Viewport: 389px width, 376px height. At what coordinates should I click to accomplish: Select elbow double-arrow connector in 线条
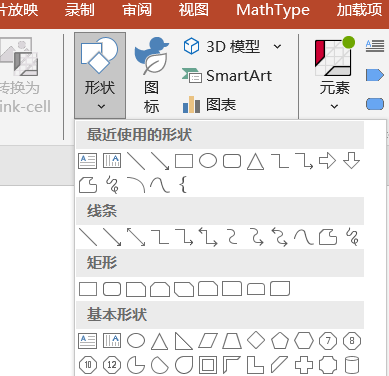tap(208, 237)
